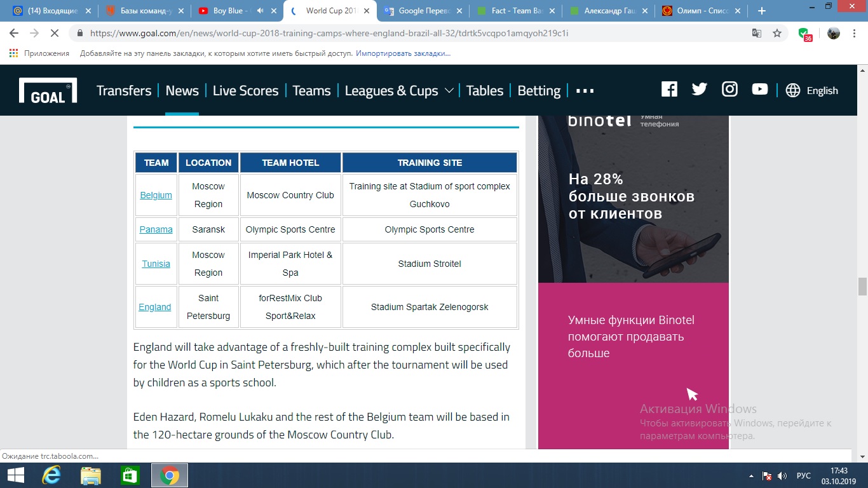Open the Goal.com logo home link
Image resolution: width=868 pixels, height=488 pixels.
pyautogui.click(x=48, y=90)
